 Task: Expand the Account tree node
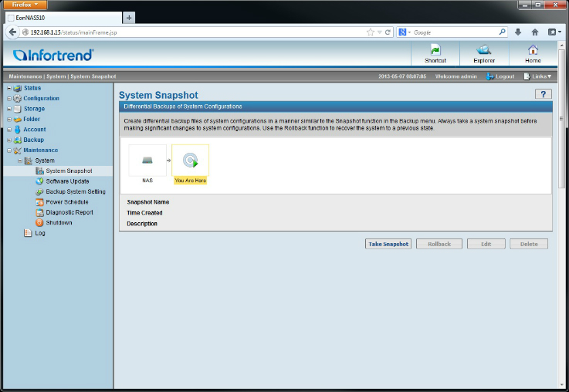[9, 130]
